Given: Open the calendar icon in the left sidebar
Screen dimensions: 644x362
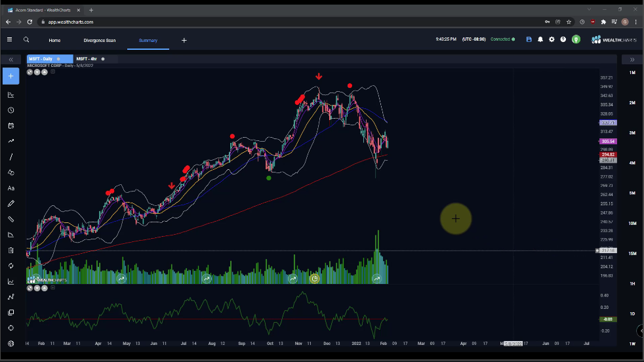Looking at the screenshot, I should tap(11, 126).
